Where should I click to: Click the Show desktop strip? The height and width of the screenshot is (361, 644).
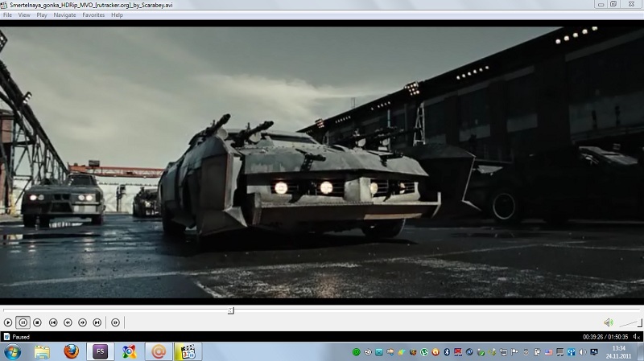641,352
